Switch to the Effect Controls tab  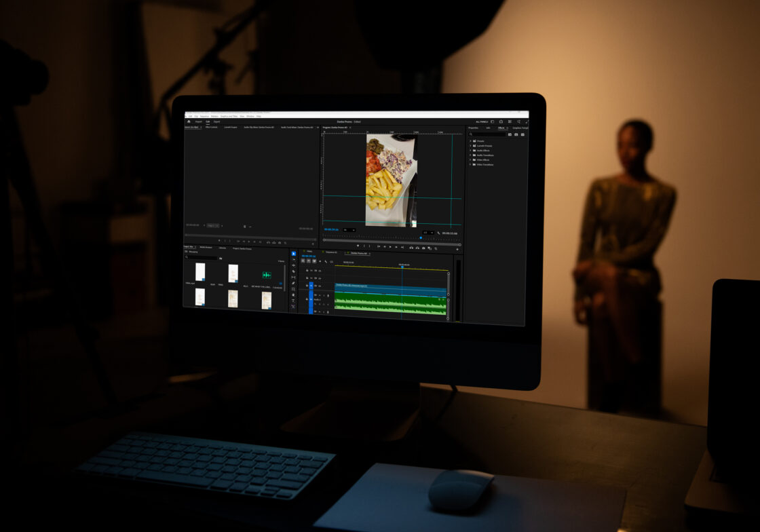coord(212,128)
